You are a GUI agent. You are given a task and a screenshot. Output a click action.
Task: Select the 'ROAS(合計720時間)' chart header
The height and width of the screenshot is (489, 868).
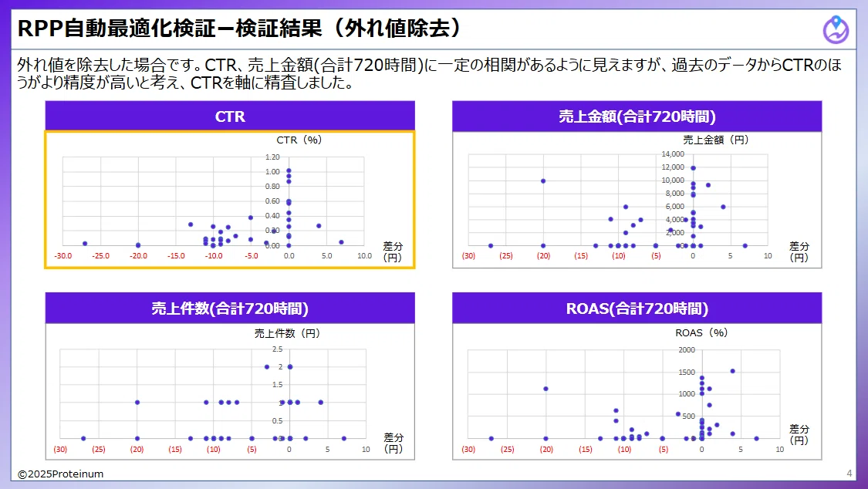click(x=637, y=308)
